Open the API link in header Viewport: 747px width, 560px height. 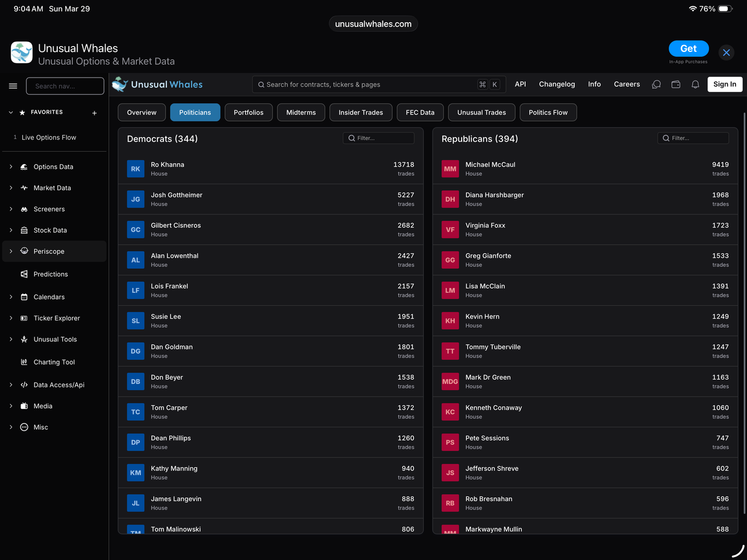coord(521,85)
